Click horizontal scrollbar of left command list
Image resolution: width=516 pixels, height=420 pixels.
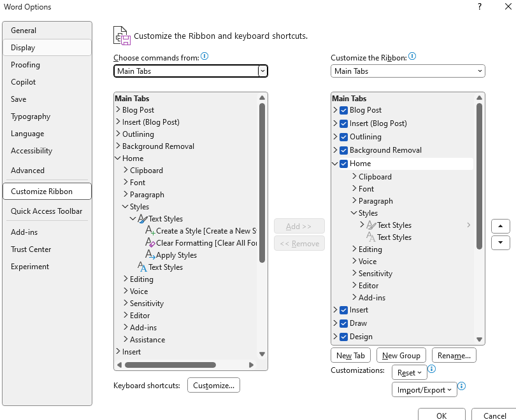tap(170, 365)
